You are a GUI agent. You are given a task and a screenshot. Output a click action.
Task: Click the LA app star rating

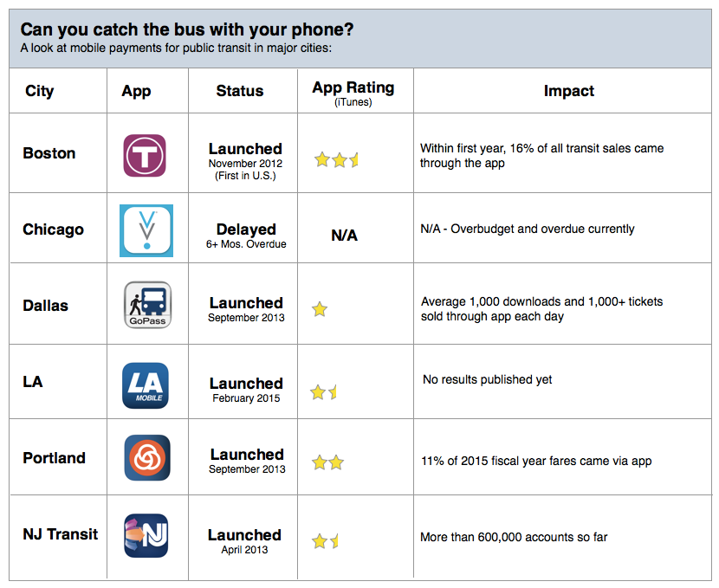[325, 392]
